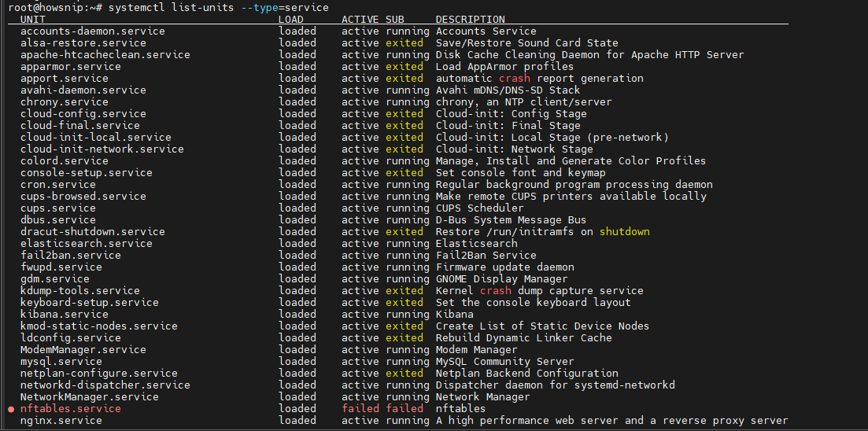The width and height of the screenshot is (868, 431).
Task: Click the --type=service command argument
Action: click(285, 8)
